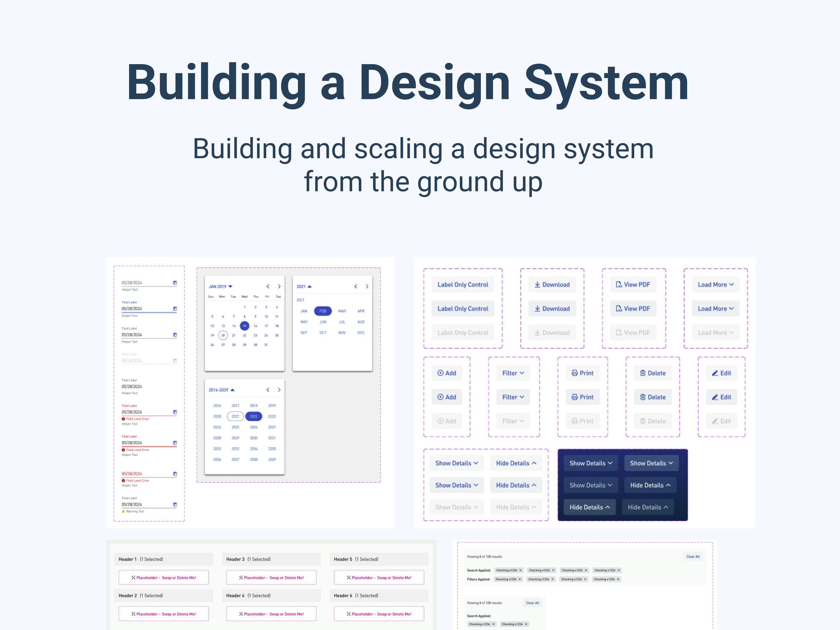Click the next month arrow in the JAN 2019 calendar
Screen dimensions: 840x630
[279, 286]
